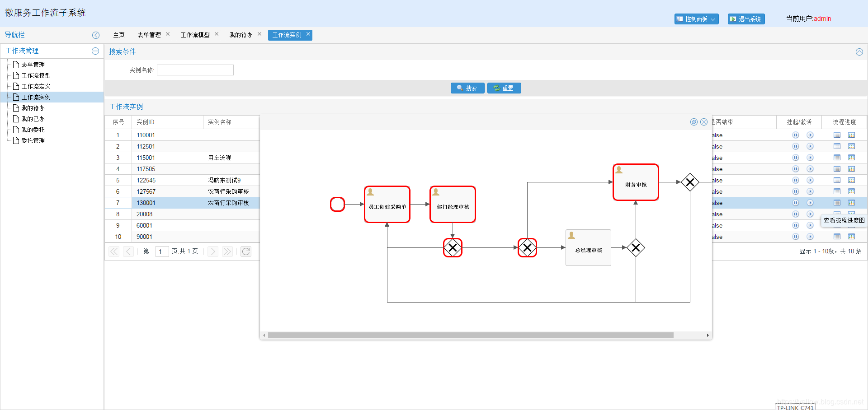Collapse the 搜索条件 search panel
The height and width of the screenshot is (410, 868).
click(859, 52)
